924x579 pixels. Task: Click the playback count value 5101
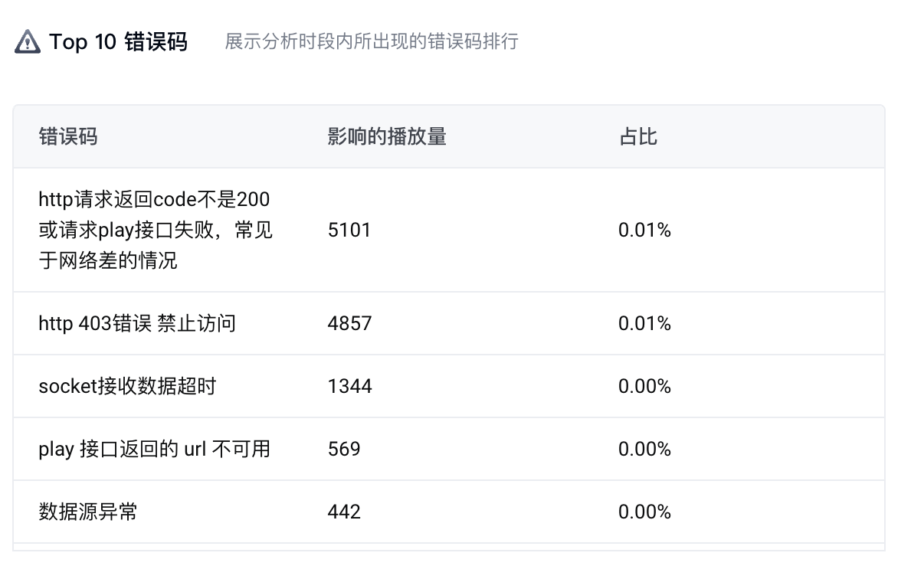tap(349, 230)
